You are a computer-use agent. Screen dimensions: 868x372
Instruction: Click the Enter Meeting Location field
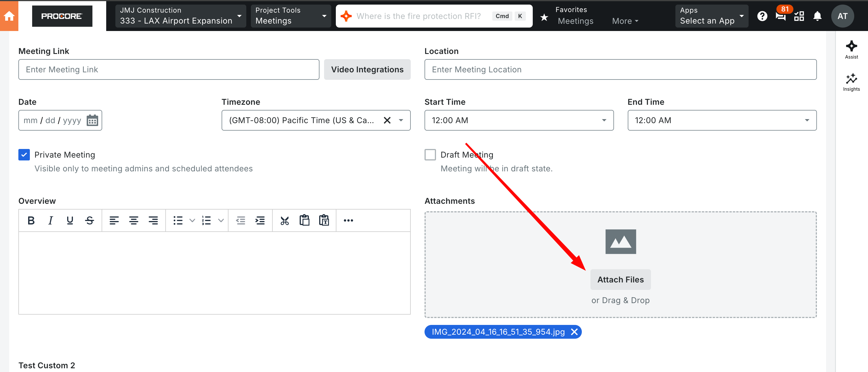click(620, 69)
